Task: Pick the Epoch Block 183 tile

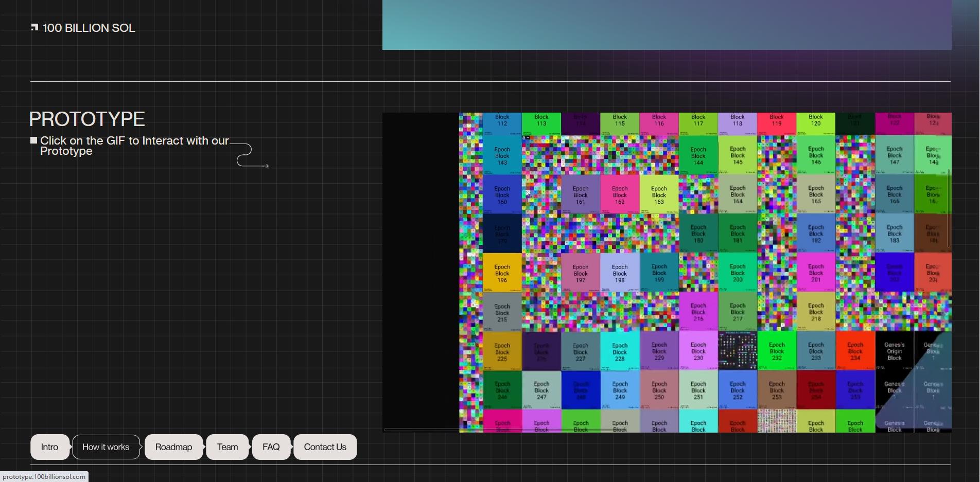Action: tap(895, 234)
